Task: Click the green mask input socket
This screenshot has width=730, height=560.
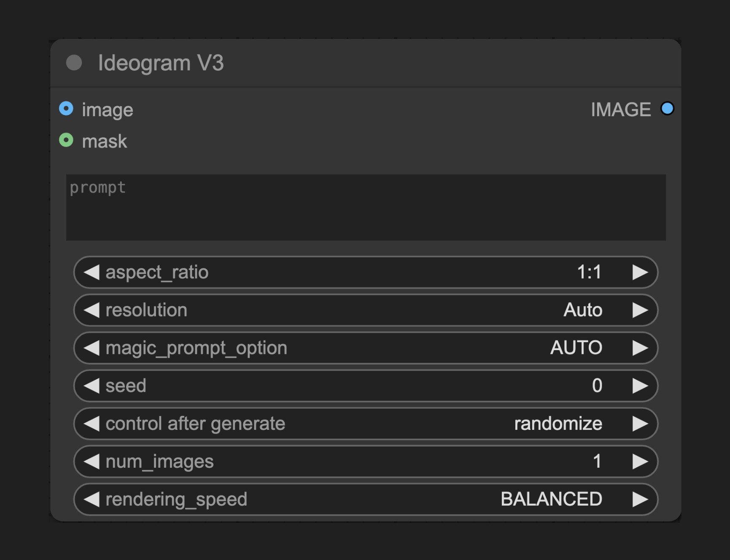Action: (66, 140)
